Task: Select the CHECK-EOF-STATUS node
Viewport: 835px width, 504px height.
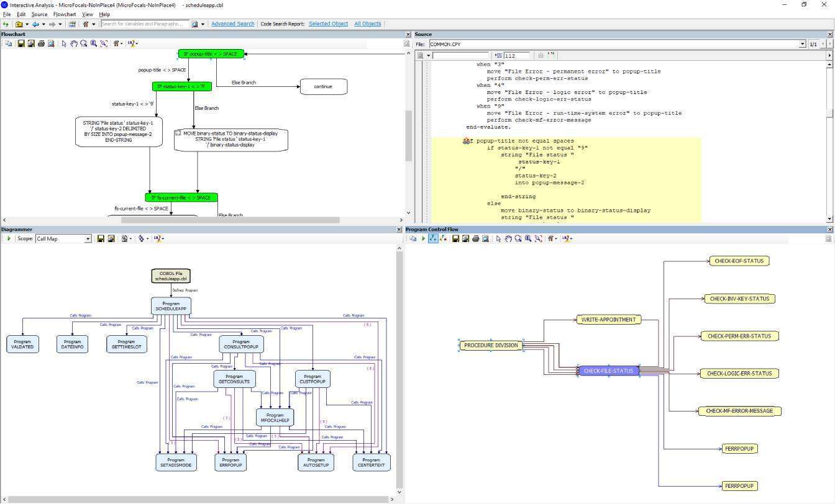Action: point(739,261)
